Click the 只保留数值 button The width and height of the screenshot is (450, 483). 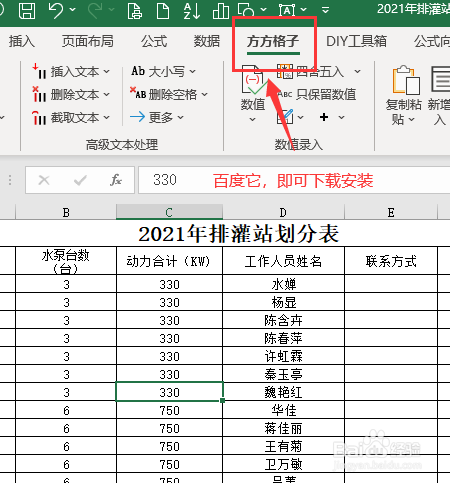tap(317, 94)
